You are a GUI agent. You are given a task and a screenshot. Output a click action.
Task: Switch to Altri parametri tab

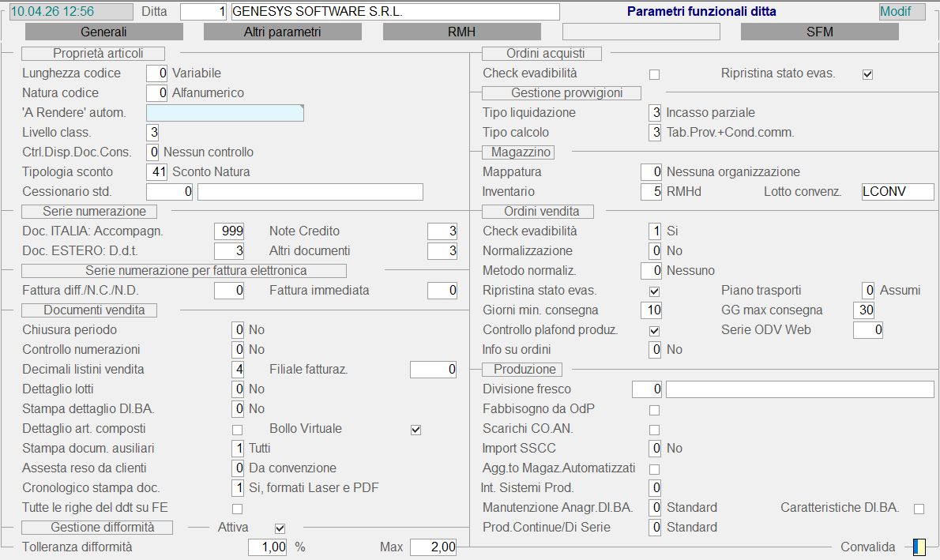283,32
